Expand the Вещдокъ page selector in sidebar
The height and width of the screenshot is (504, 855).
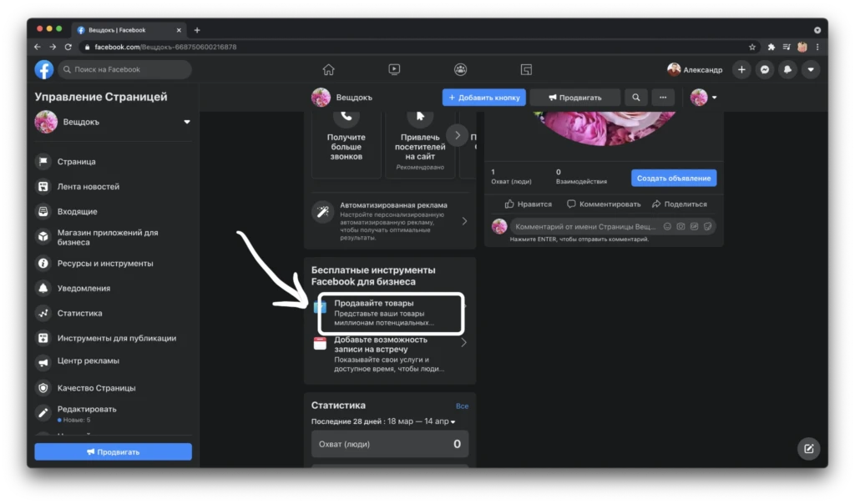pyautogui.click(x=186, y=122)
